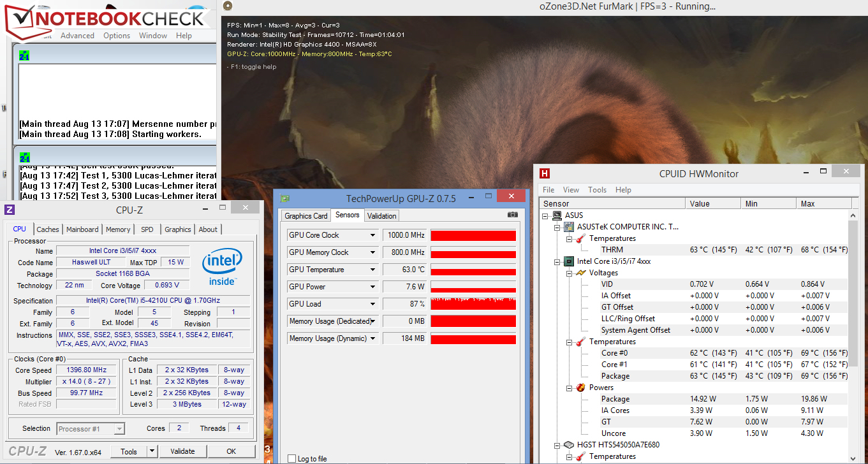Open the GPU Memory Clock sensor dropdown

(x=373, y=252)
